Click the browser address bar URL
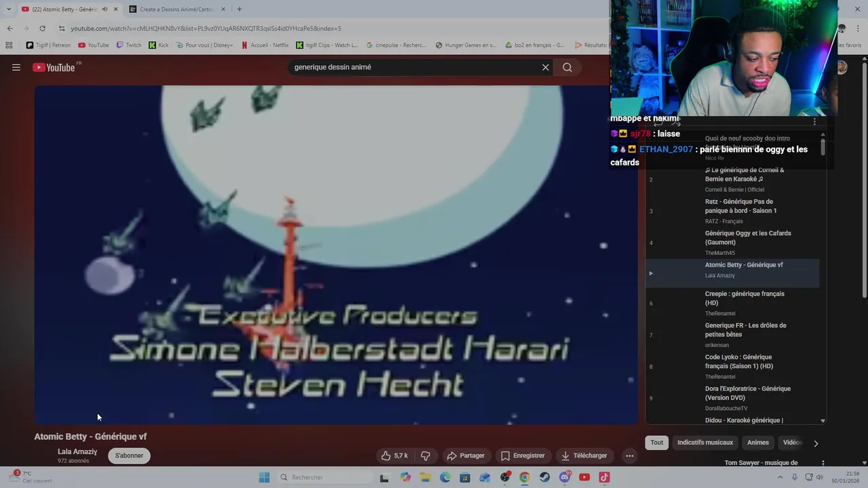 pos(206,28)
